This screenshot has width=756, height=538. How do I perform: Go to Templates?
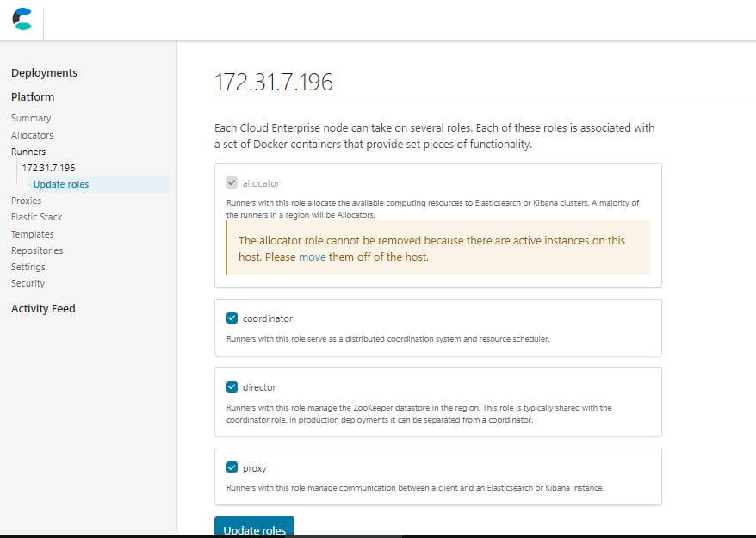32,234
